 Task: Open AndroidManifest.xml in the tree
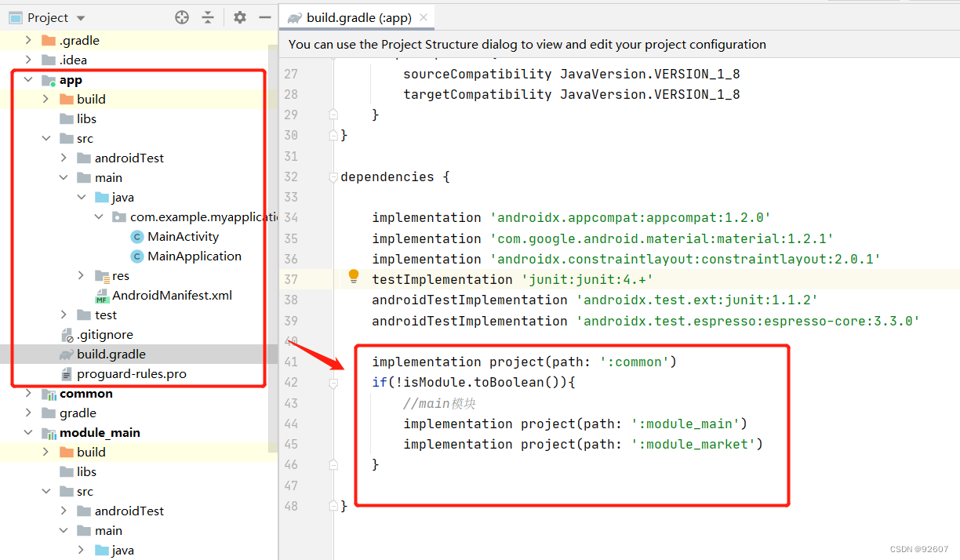(172, 295)
